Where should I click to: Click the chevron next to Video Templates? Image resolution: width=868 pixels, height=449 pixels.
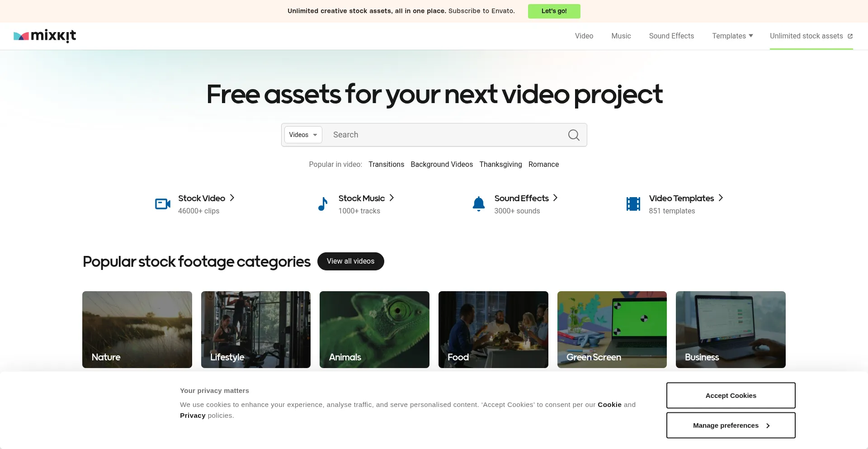(721, 198)
